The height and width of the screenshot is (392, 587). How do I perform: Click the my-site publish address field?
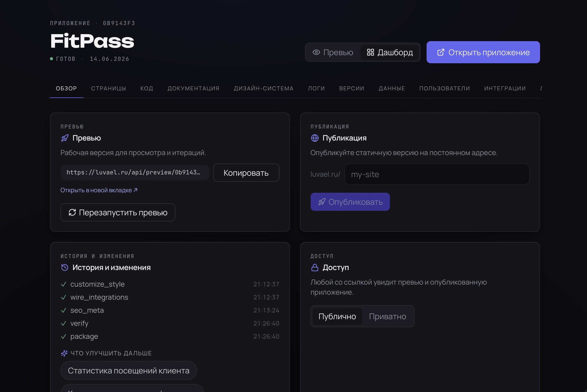437,174
